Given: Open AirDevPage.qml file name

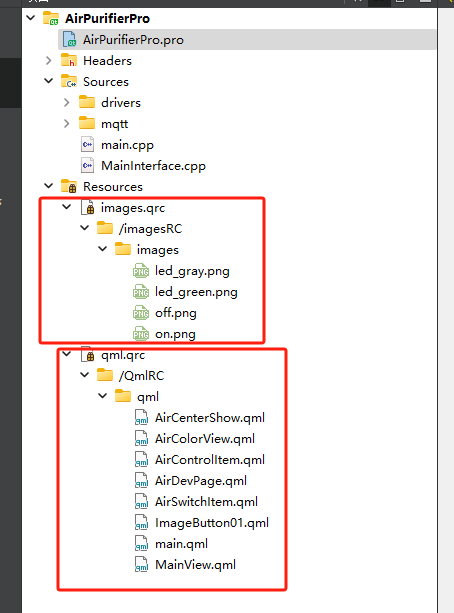Looking at the screenshot, I should 201,481.
